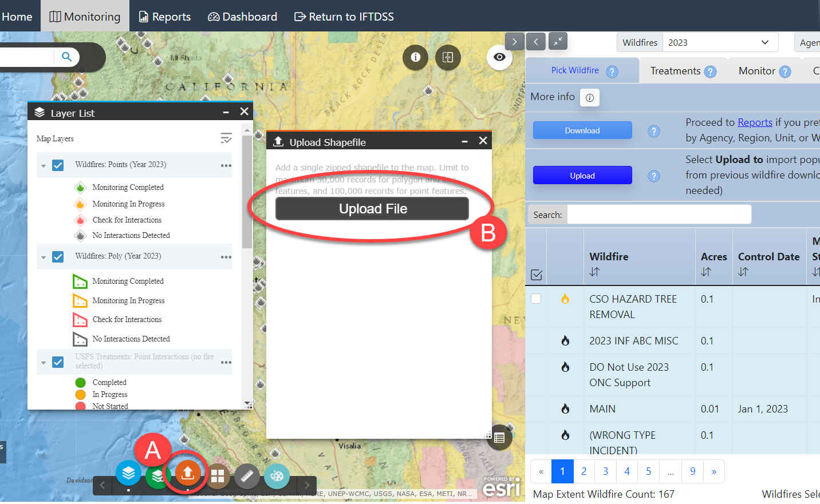The height and width of the screenshot is (504, 820).
Task: Collapse the USFS Treatments Point Interactions layer
Action: (x=44, y=363)
